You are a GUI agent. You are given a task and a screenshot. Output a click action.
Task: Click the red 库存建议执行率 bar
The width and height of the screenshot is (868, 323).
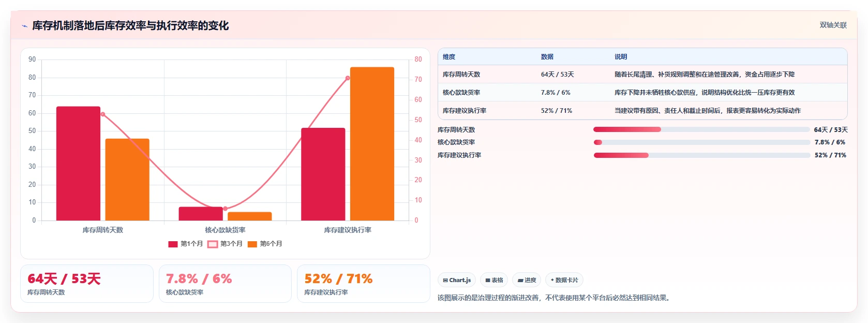pyautogui.click(x=323, y=174)
